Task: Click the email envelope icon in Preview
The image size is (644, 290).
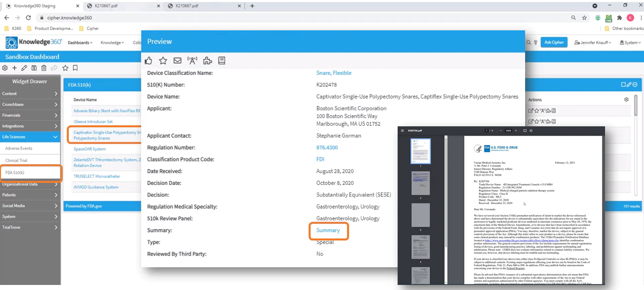Action: click(178, 61)
